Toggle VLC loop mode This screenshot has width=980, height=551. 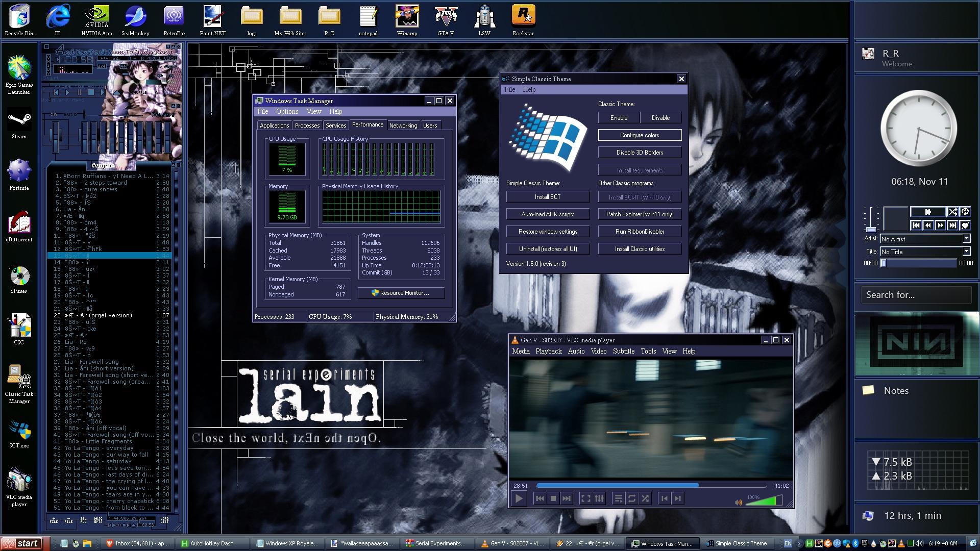tap(632, 499)
